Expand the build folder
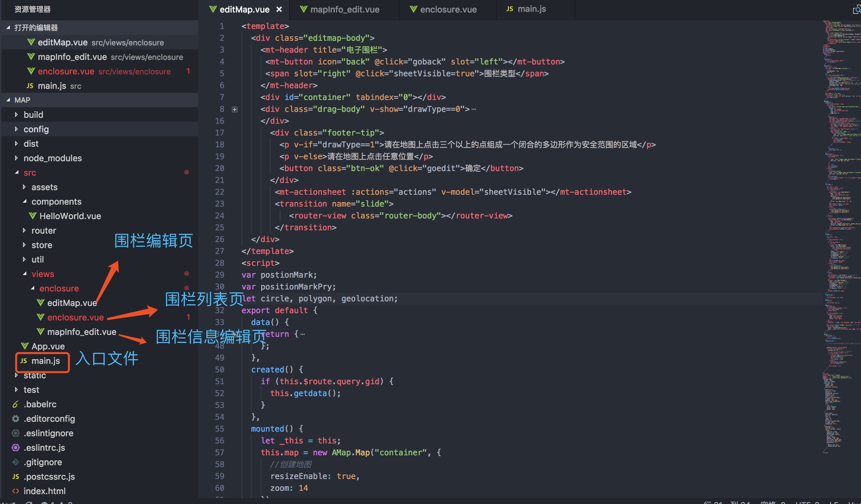The width and height of the screenshot is (861, 504). 16,115
